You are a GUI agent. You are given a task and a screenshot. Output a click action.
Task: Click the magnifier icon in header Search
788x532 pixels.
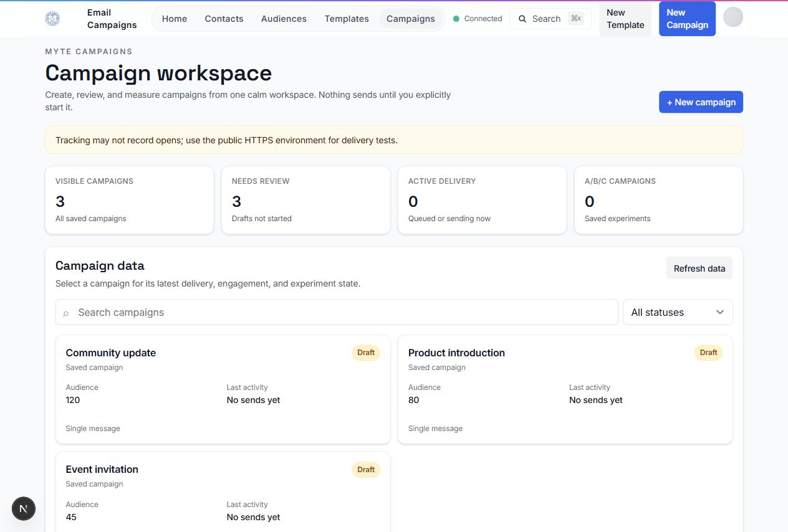point(522,19)
